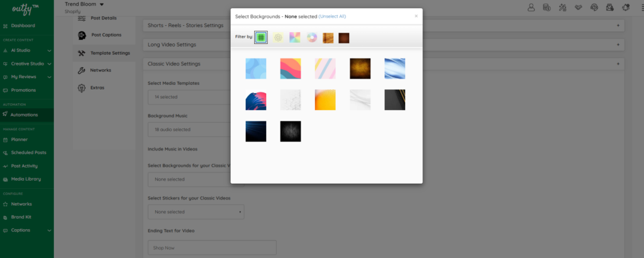644x258 pixels.
Task: Open the Trend Bloom store dropdown
Action: point(84,4)
